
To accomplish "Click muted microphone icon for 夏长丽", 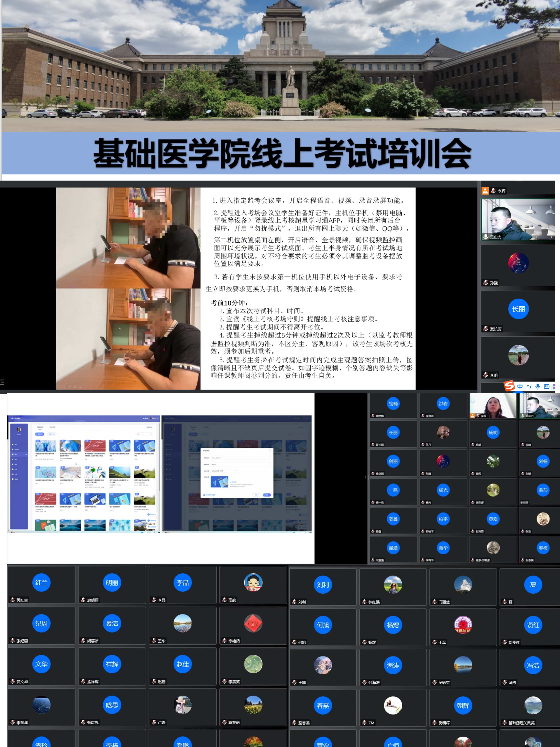I will [486, 329].
